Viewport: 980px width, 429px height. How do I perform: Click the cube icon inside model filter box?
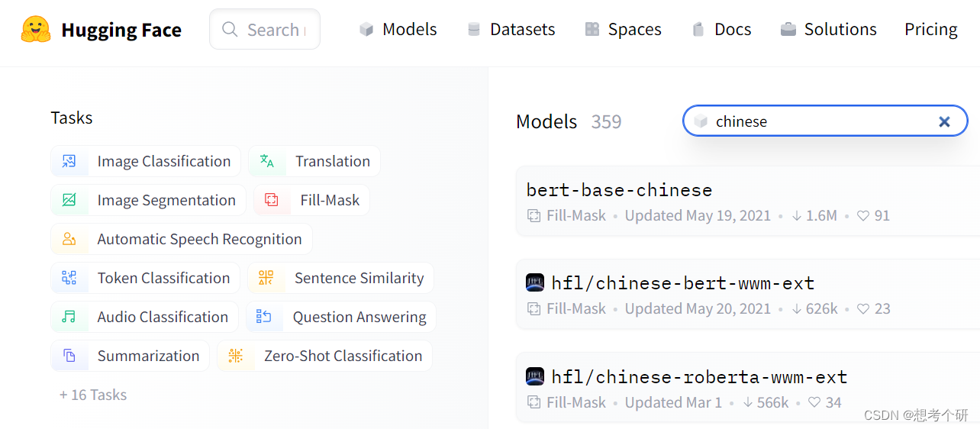(x=701, y=121)
